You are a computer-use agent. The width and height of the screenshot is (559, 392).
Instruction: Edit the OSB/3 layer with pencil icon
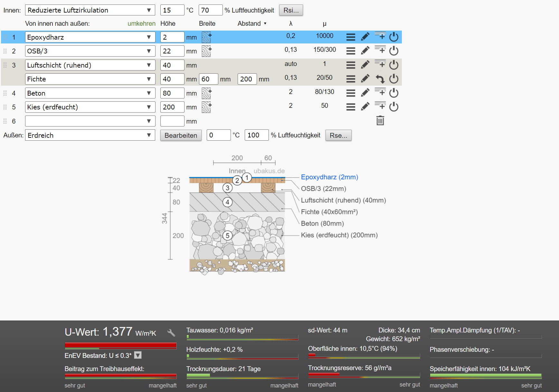click(x=365, y=51)
